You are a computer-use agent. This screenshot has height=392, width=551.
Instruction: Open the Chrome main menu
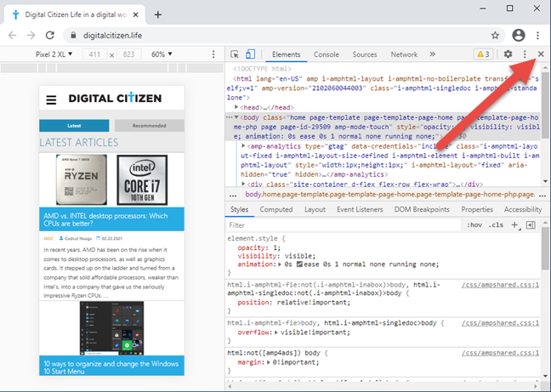[x=537, y=35]
